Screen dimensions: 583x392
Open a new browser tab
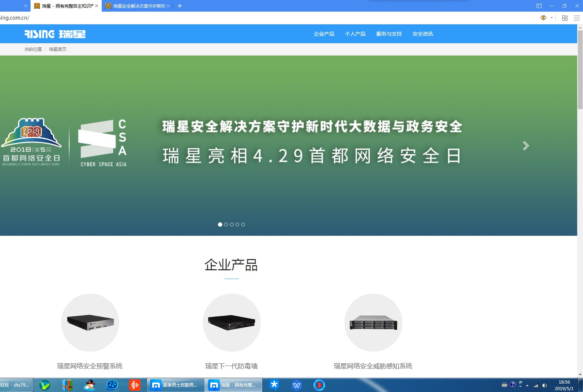[180, 6]
